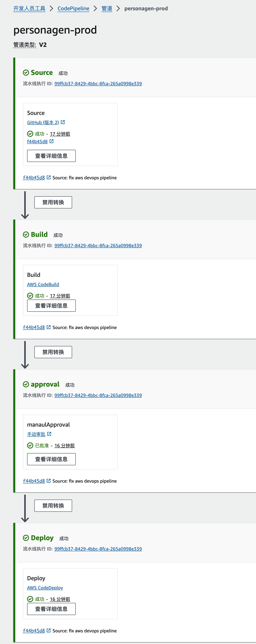Disable transition between Build and approval
The height and width of the screenshot is (644, 256).
click(53, 352)
